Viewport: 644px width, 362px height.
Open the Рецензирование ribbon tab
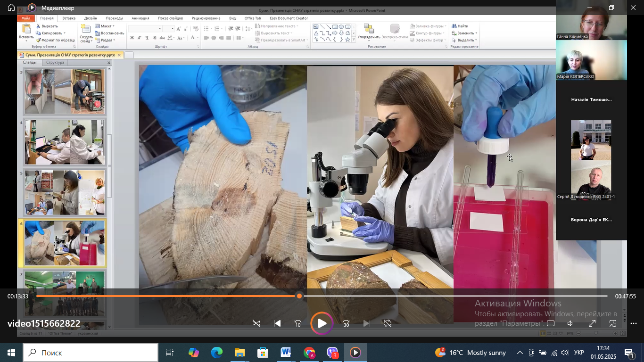point(206,18)
